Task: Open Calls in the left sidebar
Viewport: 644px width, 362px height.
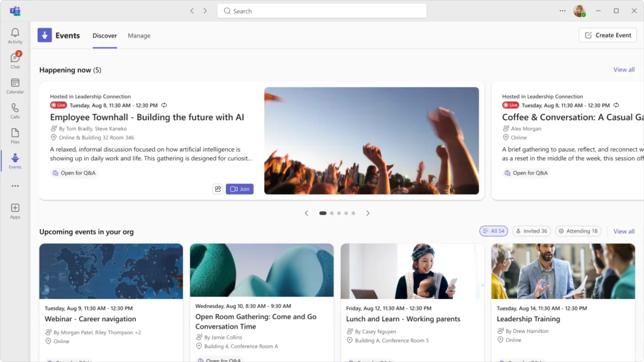Action: pyautogui.click(x=15, y=111)
